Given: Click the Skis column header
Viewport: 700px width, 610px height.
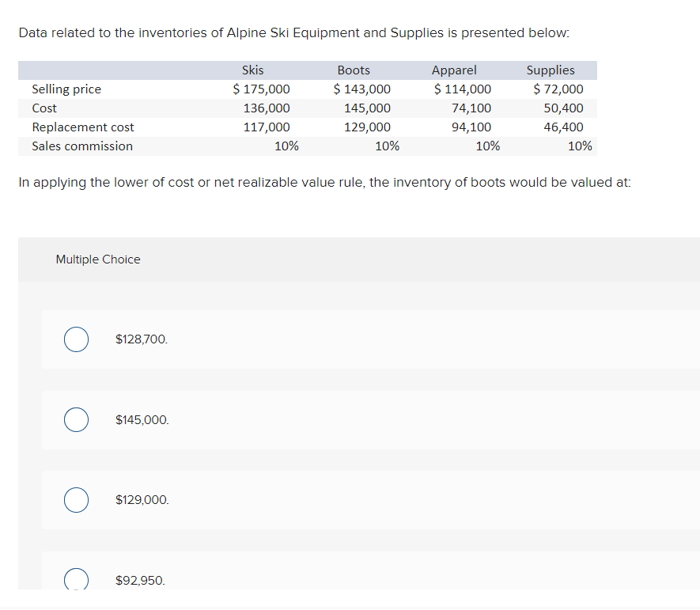Looking at the screenshot, I should pyautogui.click(x=252, y=70).
